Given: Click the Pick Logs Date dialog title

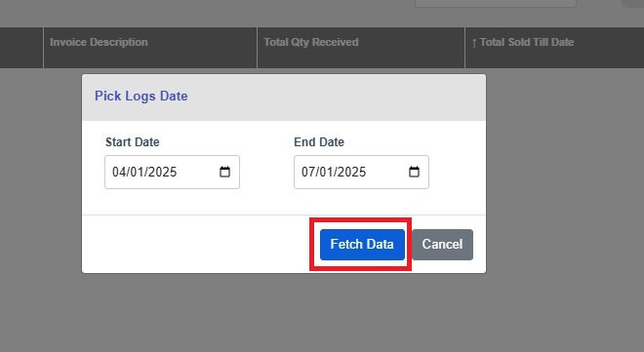Looking at the screenshot, I should coord(141,96).
